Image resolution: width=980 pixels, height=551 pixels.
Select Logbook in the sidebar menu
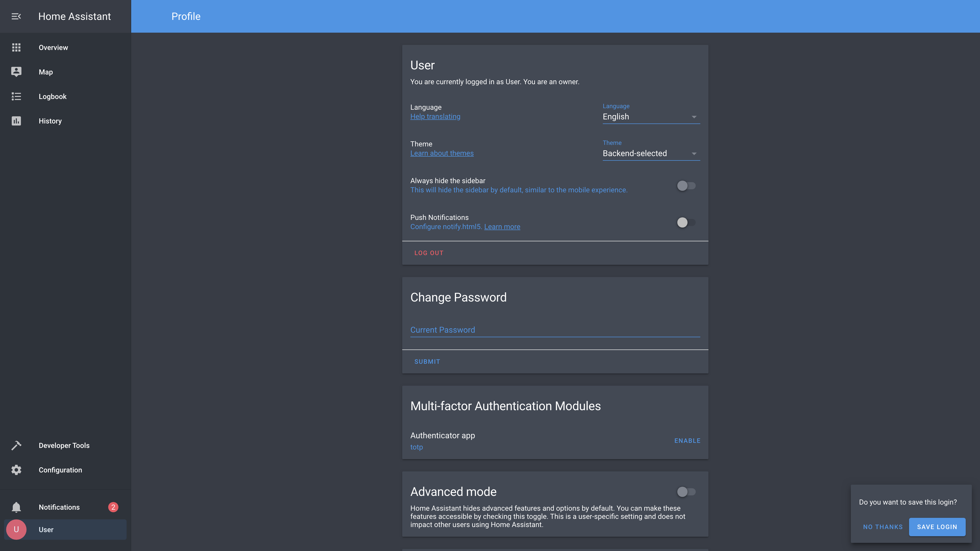click(53, 97)
